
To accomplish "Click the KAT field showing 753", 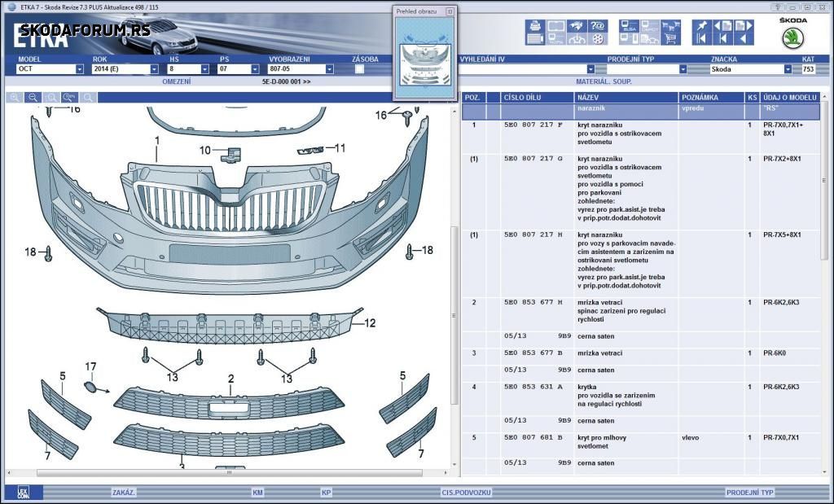I will [x=809, y=69].
